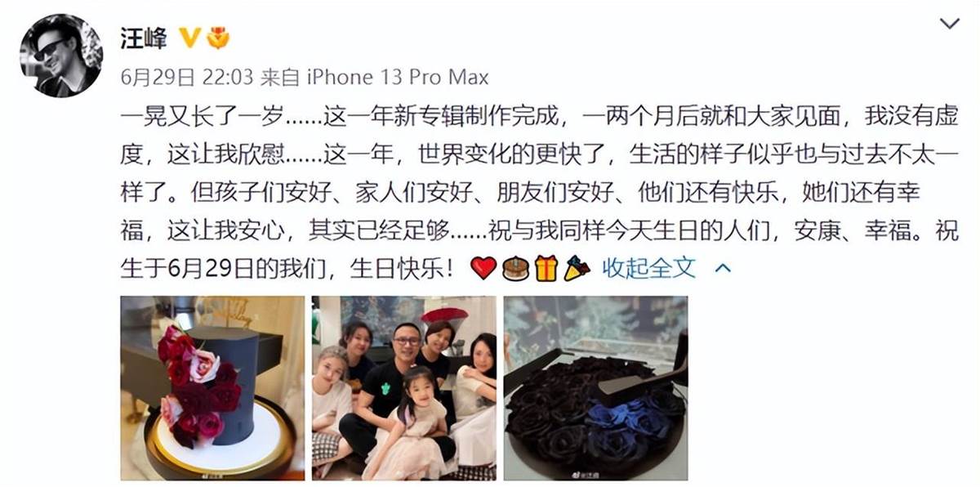Click the golden V verified badge
This screenshot has width=980, height=487.
(x=189, y=38)
